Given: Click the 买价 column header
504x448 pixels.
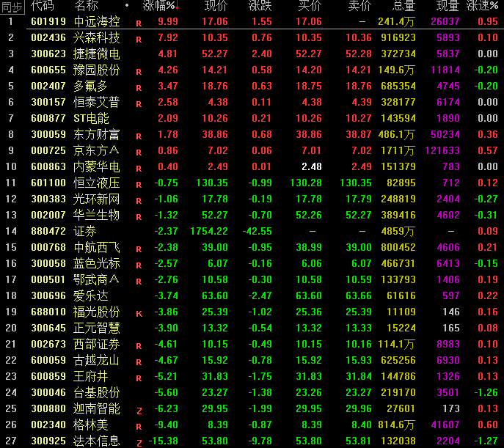Looking at the screenshot, I should click(310, 5).
